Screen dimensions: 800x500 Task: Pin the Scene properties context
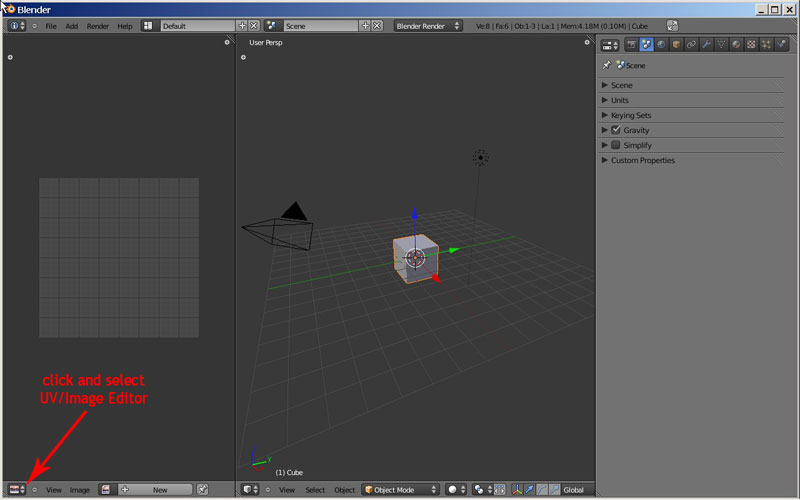click(x=607, y=65)
